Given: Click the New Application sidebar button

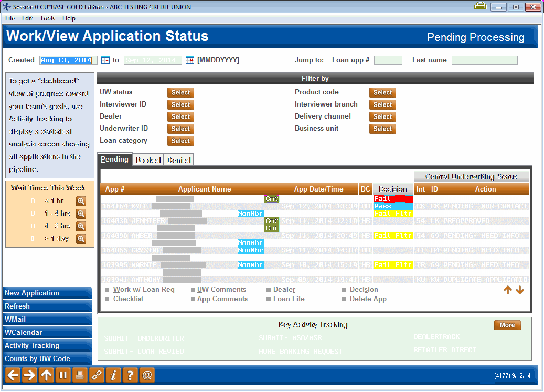Looking at the screenshot, I should 47,293.
